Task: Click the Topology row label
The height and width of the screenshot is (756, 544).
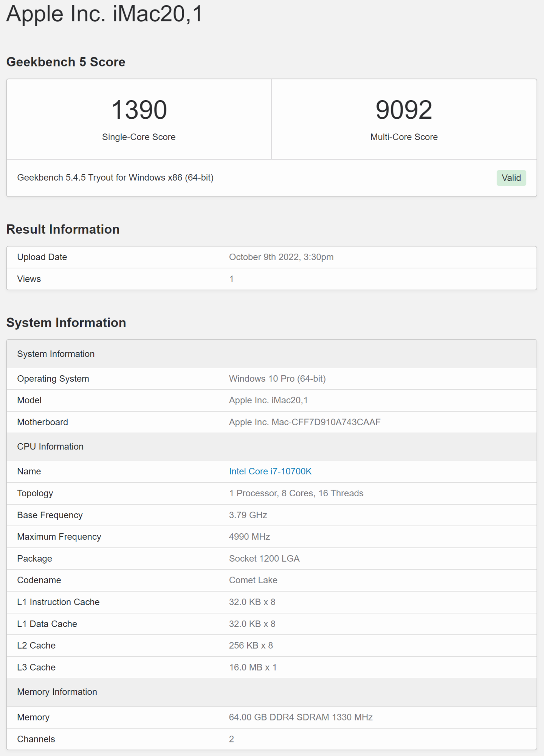Action: pyautogui.click(x=35, y=493)
